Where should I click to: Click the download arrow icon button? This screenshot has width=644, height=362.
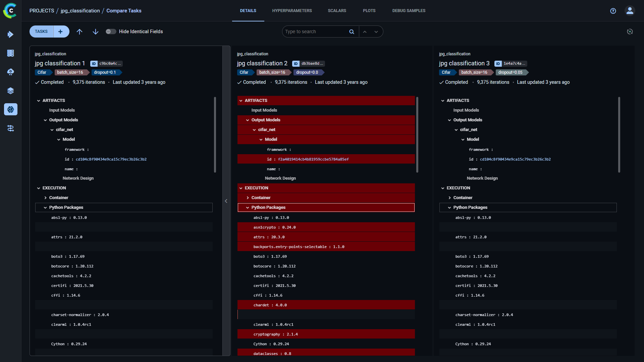coord(95,32)
